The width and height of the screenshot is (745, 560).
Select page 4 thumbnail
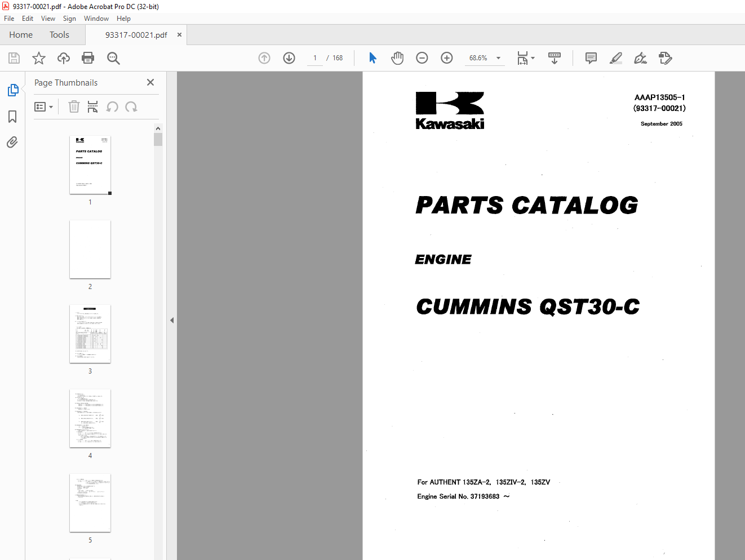pos(90,419)
